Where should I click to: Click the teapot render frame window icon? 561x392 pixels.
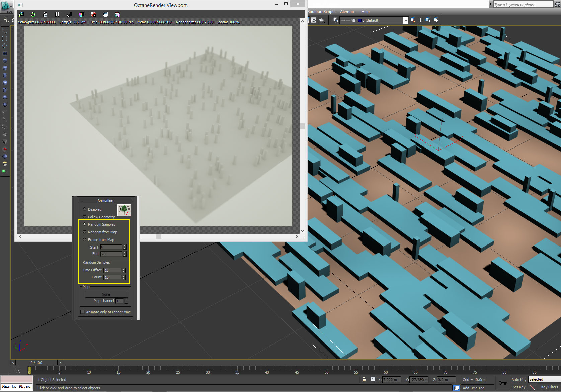[x=314, y=20]
